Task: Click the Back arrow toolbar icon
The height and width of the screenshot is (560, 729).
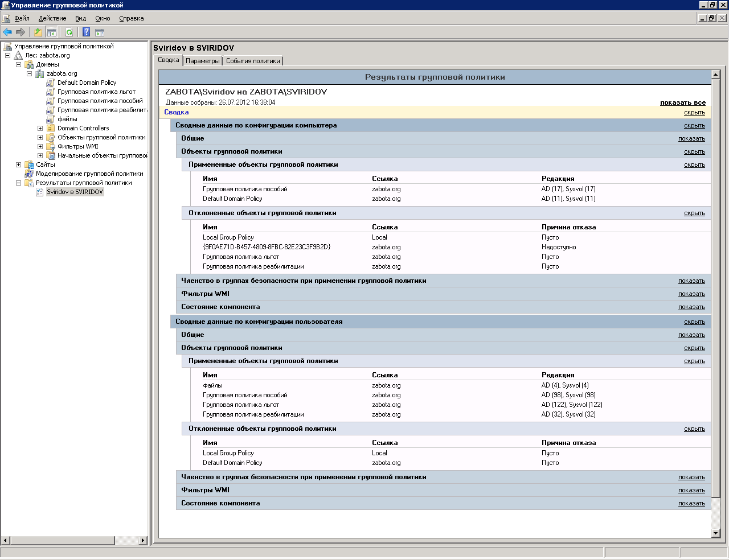Action: click(7, 32)
